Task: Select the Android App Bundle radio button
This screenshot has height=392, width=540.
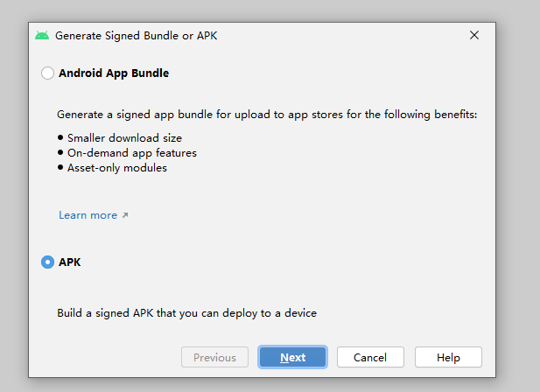Action: 47,73
